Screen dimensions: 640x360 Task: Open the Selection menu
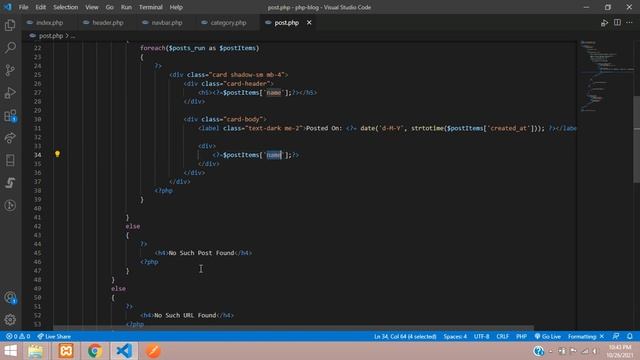pos(65,7)
